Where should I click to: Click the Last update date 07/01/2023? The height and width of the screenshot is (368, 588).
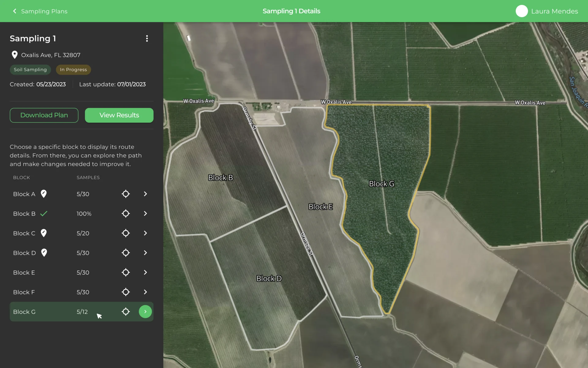[131, 84]
